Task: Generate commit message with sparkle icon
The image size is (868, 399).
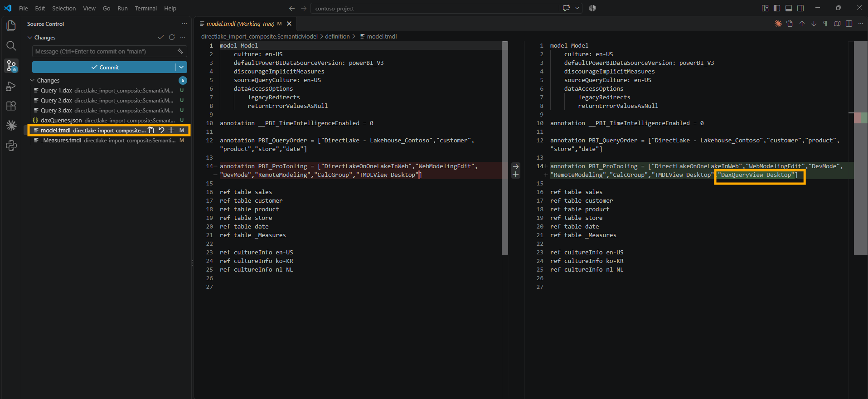Action: (180, 51)
